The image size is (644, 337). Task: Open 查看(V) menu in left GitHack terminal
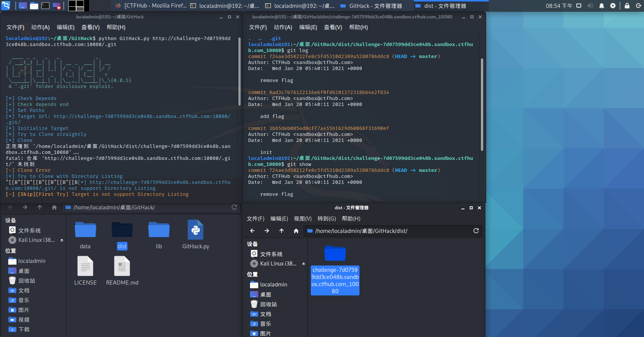tap(91, 27)
